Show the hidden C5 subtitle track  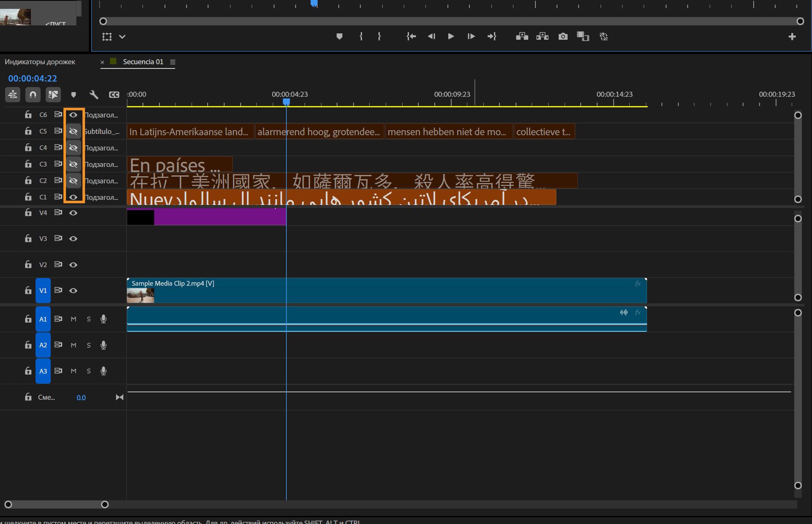pos(73,131)
